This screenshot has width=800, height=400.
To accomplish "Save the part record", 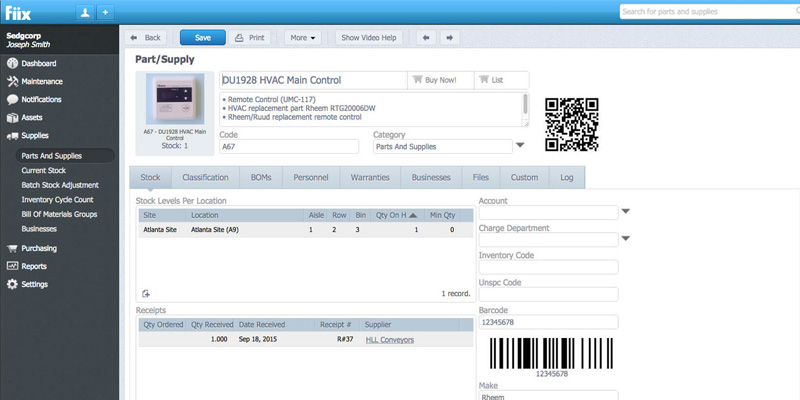I will 203,37.
